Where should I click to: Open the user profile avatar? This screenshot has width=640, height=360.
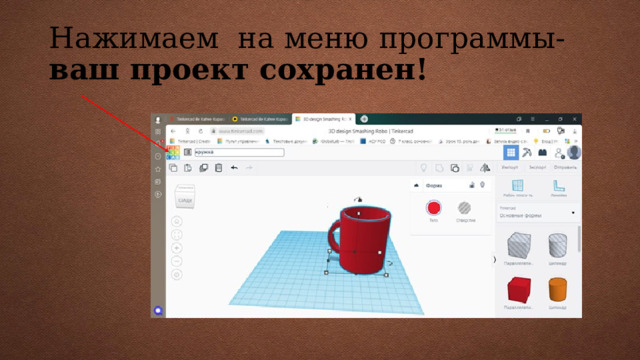pos(574,153)
